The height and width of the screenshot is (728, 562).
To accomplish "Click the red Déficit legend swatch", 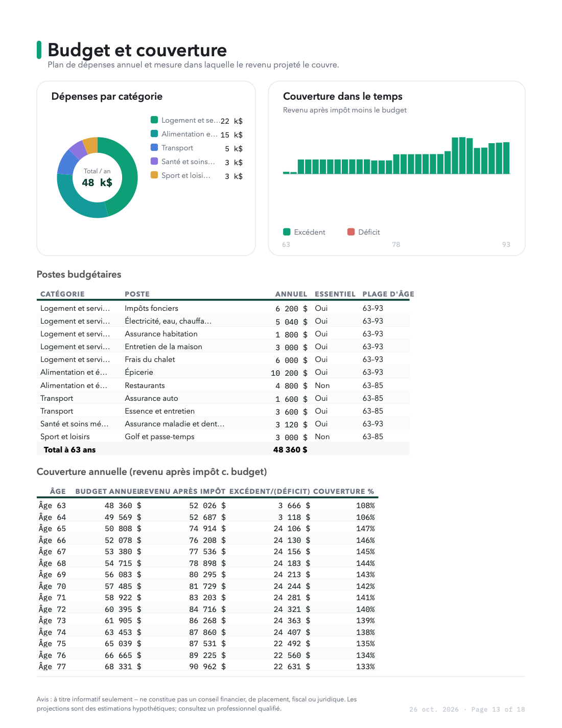I will [x=351, y=232].
